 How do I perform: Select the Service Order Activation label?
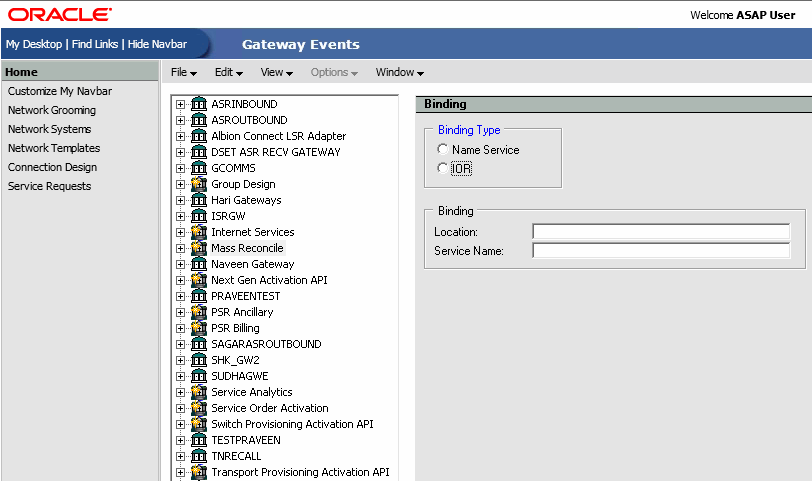point(270,409)
